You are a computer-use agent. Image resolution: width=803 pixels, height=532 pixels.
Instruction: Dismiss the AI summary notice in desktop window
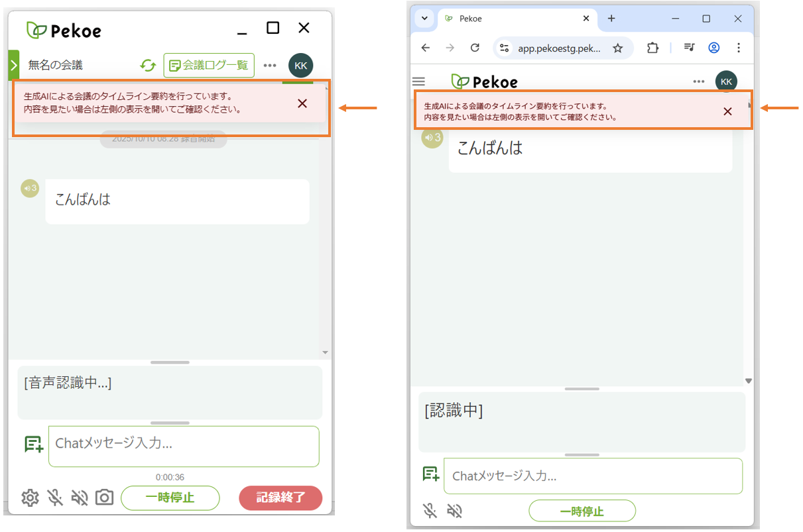coord(302,103)
